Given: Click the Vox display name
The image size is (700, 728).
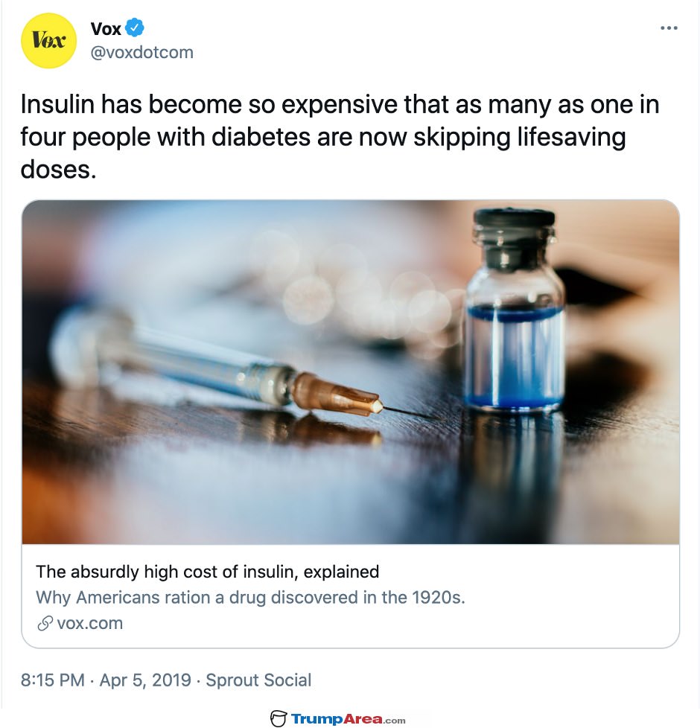Looking at the screenshot, I should tap(106, 29).
